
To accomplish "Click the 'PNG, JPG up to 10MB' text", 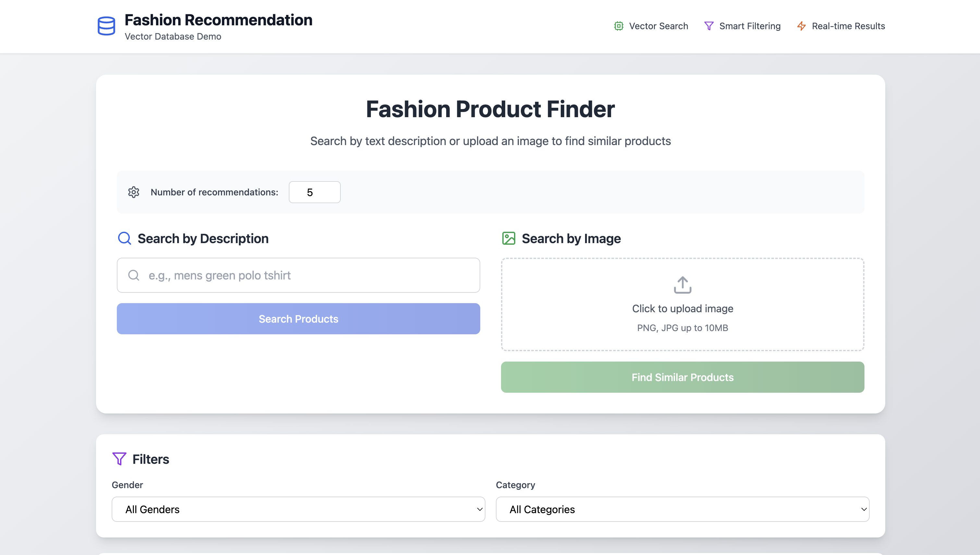I will 682,328.
